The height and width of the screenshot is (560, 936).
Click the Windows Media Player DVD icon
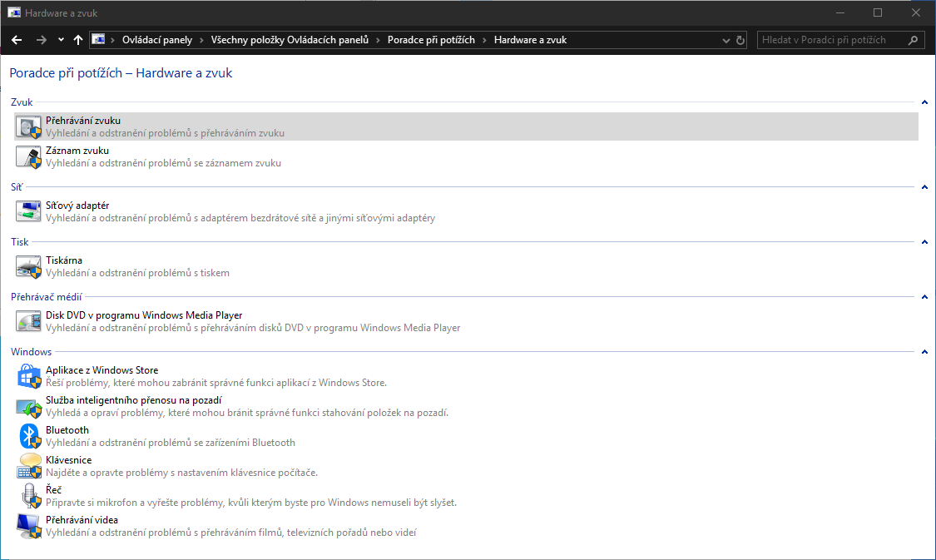tap(29, 321)
